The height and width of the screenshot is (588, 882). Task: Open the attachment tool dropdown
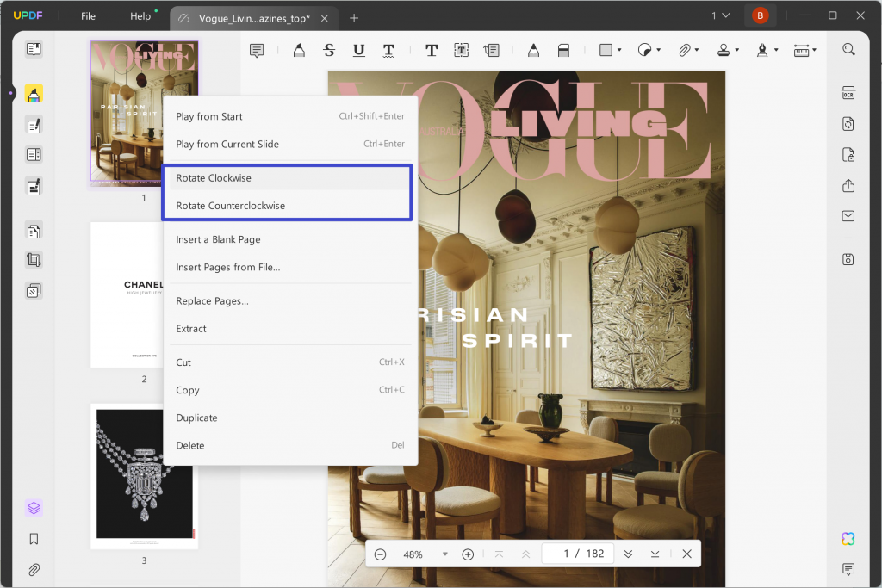(698, 50)
